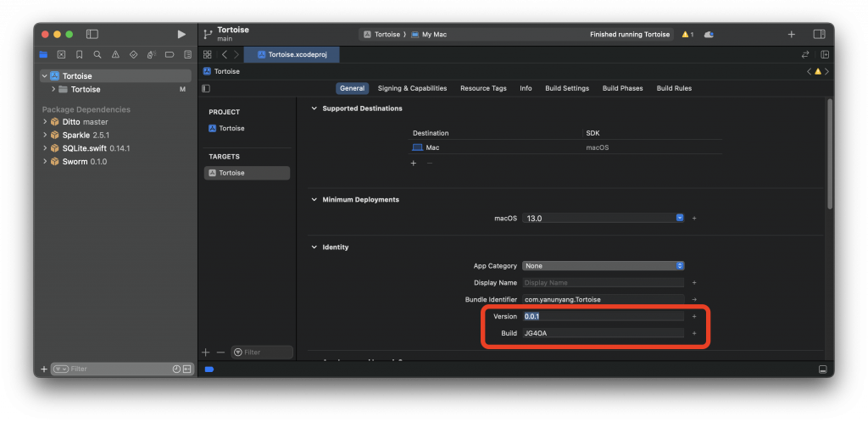The image size is (868, 422).
Task: Expand the Sworm 0.1.0 package
Action: click(x=45, y=162)
